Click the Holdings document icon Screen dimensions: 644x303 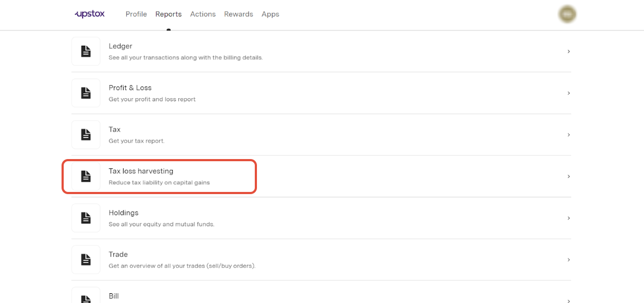(x=86, y=218)
